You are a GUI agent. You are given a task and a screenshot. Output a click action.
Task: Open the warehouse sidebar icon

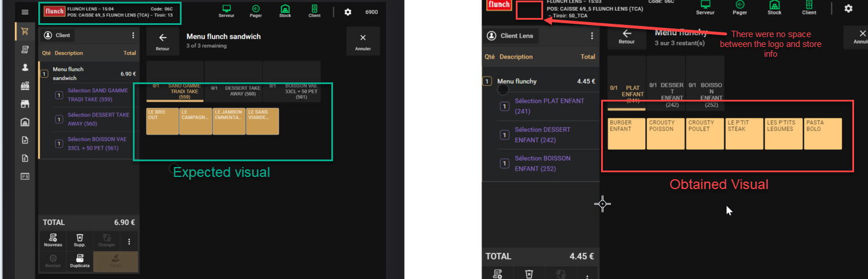[25, 122]
